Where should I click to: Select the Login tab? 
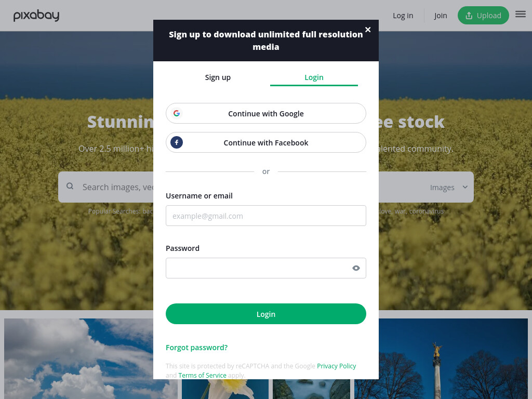tap(314, 77)
